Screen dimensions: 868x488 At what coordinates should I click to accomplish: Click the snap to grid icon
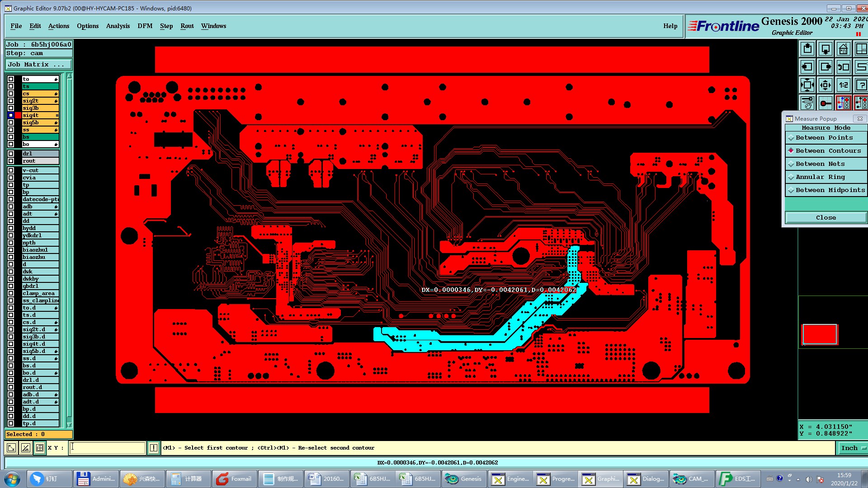click(x=40, y=448)
